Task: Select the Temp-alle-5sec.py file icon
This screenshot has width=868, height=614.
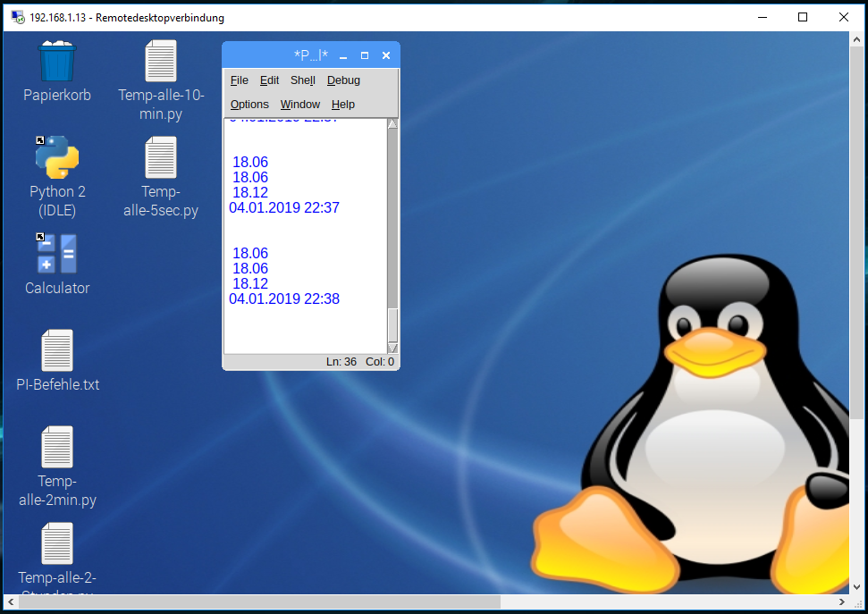Action: click(x=161, y=158)
